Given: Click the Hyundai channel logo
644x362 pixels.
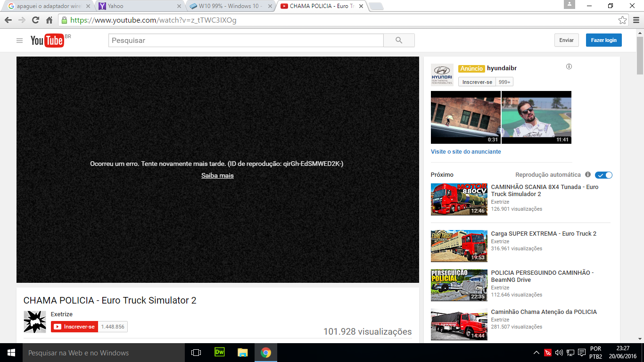Looking at the screenshot, I should 442,74.
